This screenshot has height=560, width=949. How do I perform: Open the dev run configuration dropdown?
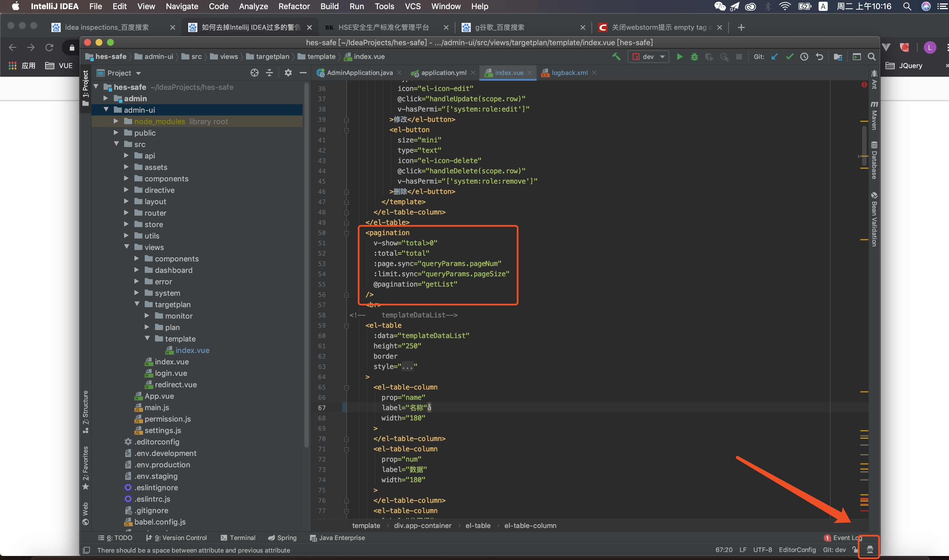point(648,57)
